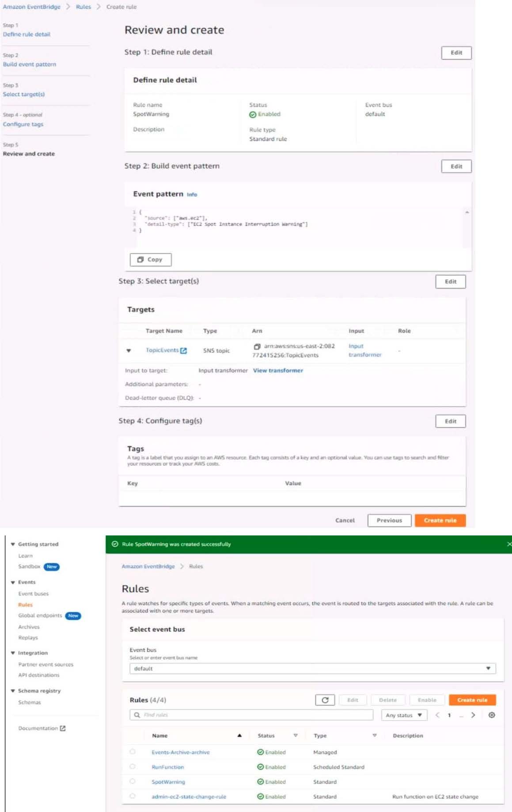The height and width of the screenshot is (812, 512).
Task: Open Documentation external link
Action: (42, 728)
